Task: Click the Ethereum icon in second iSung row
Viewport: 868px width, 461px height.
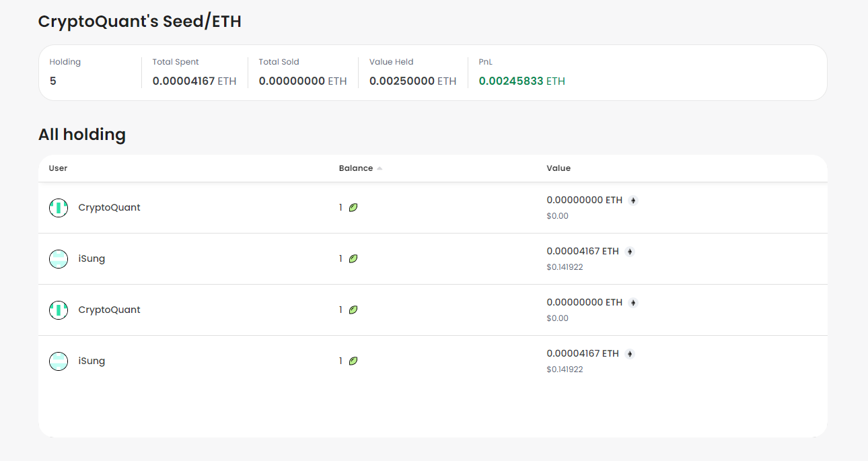Action: tap(630, 354)
